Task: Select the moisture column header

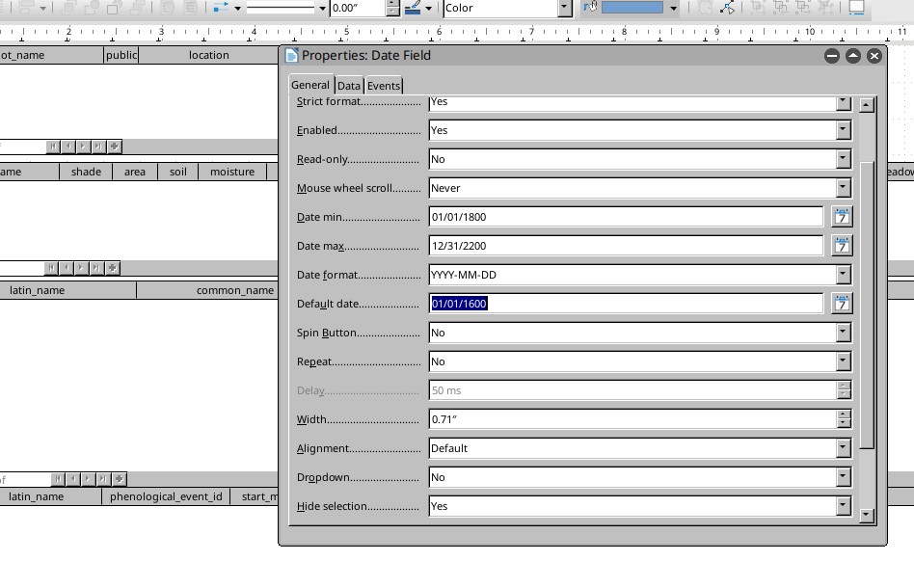Action: click(x=232, y=172)
